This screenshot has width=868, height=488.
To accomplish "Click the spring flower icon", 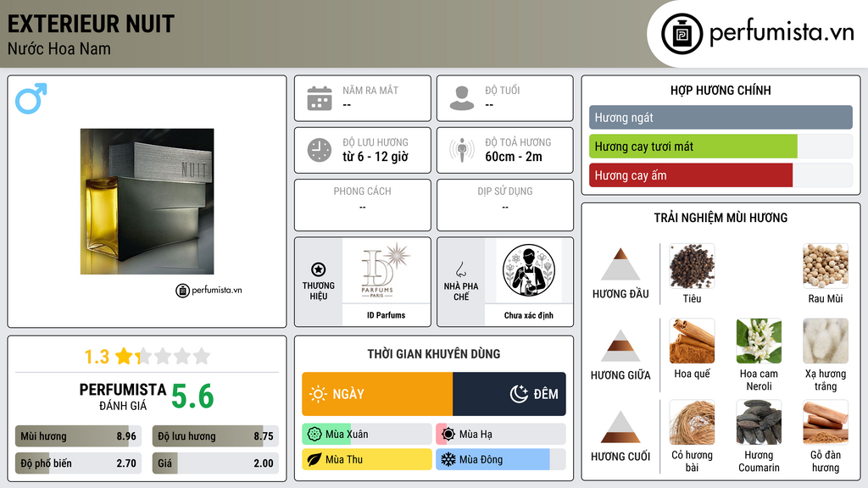I will point(314,434).
